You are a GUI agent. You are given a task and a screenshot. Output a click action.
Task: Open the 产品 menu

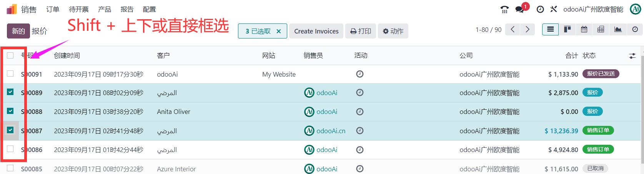pos(105,9)
